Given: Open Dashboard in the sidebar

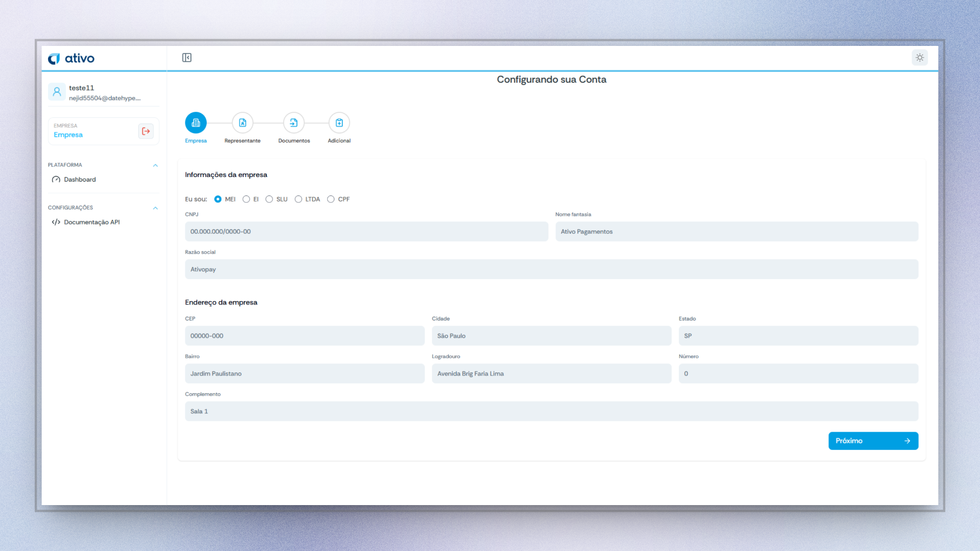Looking at the screenshot, I should tap(80, 180).
